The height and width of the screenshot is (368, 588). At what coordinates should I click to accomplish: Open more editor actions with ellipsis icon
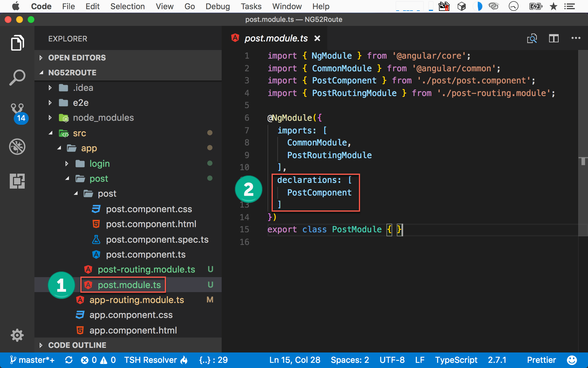click(x=575, y=38)
